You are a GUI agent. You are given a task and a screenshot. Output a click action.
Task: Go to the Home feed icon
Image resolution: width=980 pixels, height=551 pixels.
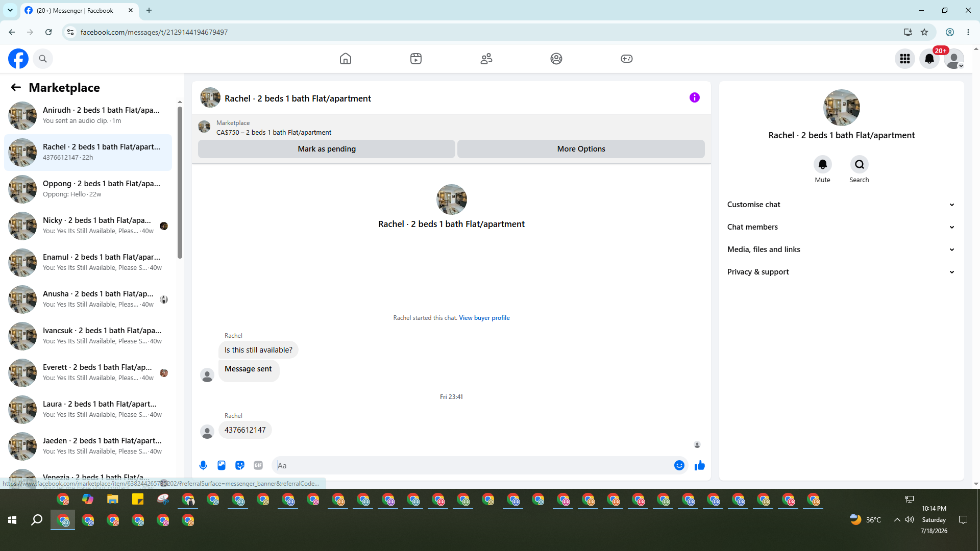[x=346, y=59]
